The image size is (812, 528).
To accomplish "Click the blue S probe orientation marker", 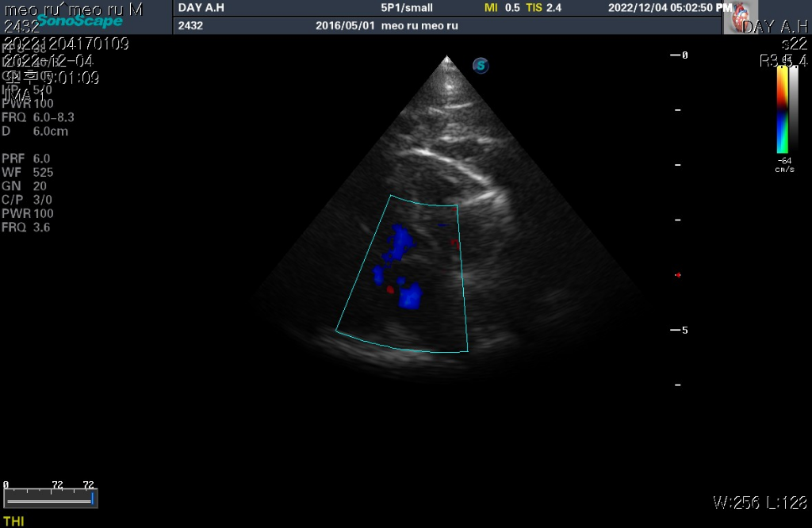I will [481, 66].
